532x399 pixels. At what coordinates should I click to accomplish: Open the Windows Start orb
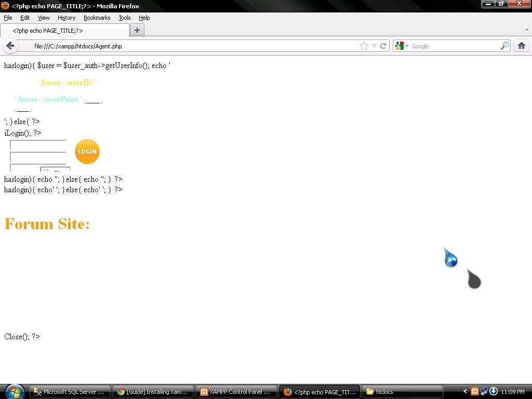14,391
